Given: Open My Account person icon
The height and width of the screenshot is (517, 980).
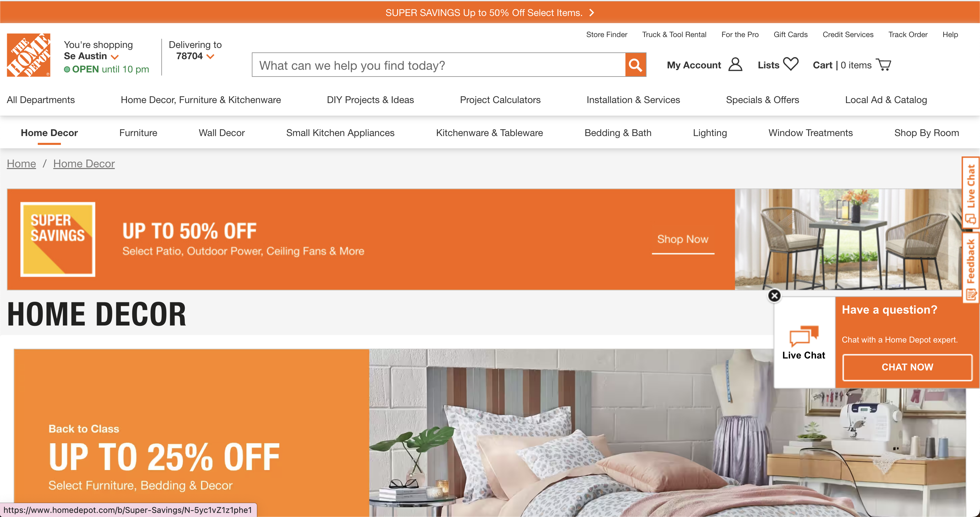Looking at the screenshot, I should [735, 65].
